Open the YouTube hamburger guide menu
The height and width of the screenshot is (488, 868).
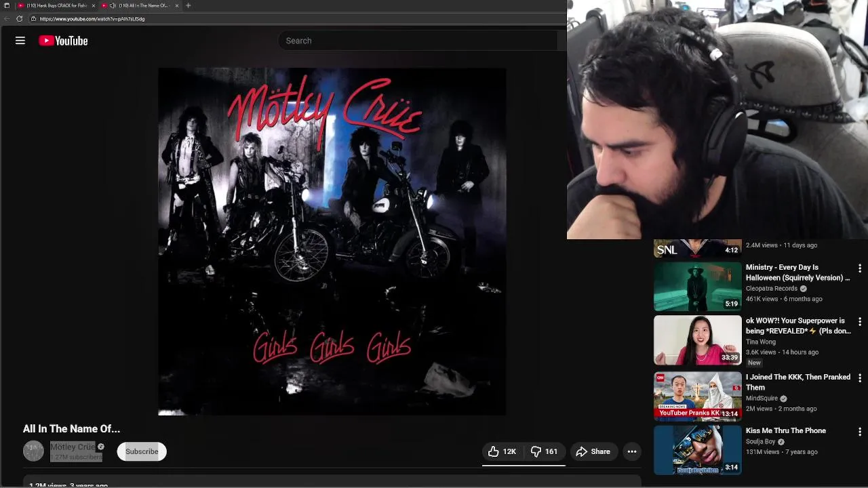pyautogui.click(x=20, y=41)
